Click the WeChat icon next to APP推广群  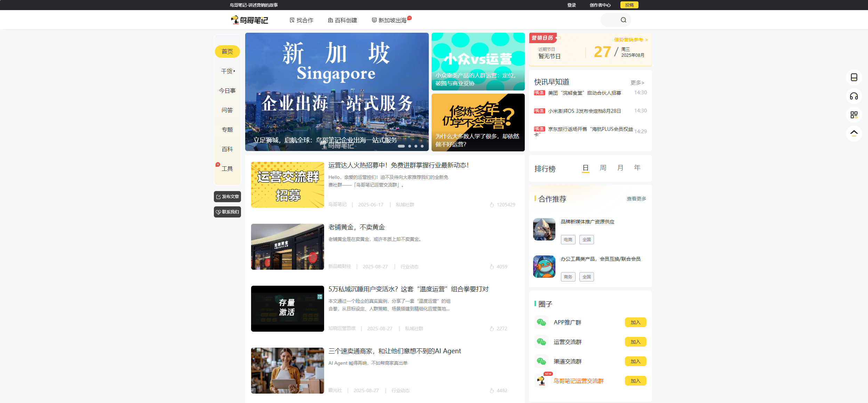click(x=541, y=322)
